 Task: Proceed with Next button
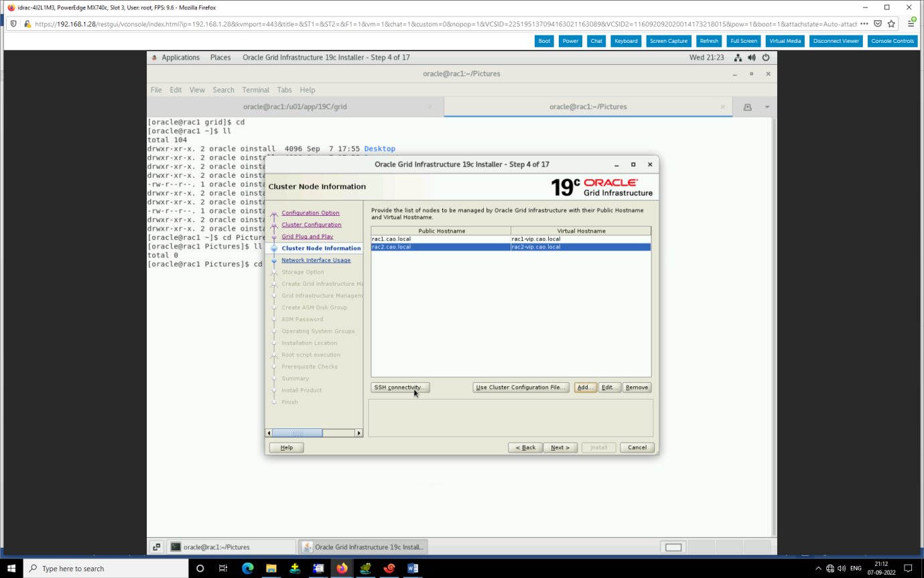point(560,447)
